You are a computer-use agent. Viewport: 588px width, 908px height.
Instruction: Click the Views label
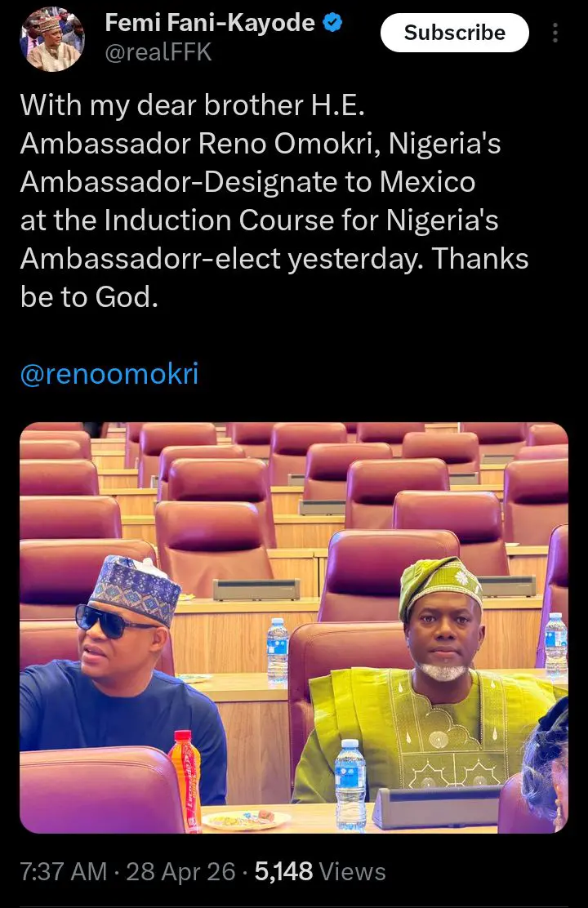(x=353, y=871)
